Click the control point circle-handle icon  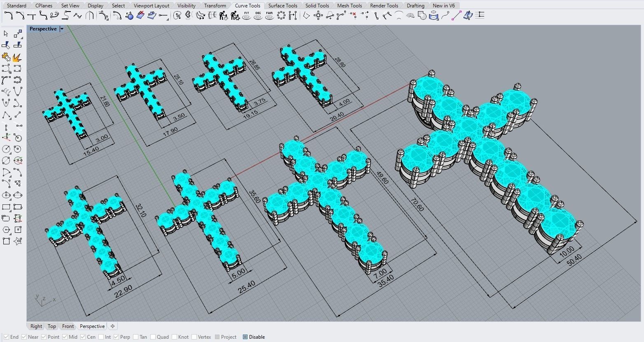pyautogui.click(x=318, y=16)
